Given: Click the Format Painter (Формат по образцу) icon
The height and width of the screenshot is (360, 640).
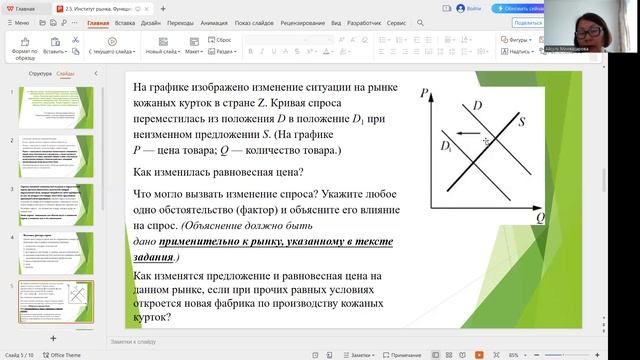Looking at the screenshot, I should (25, 42).
